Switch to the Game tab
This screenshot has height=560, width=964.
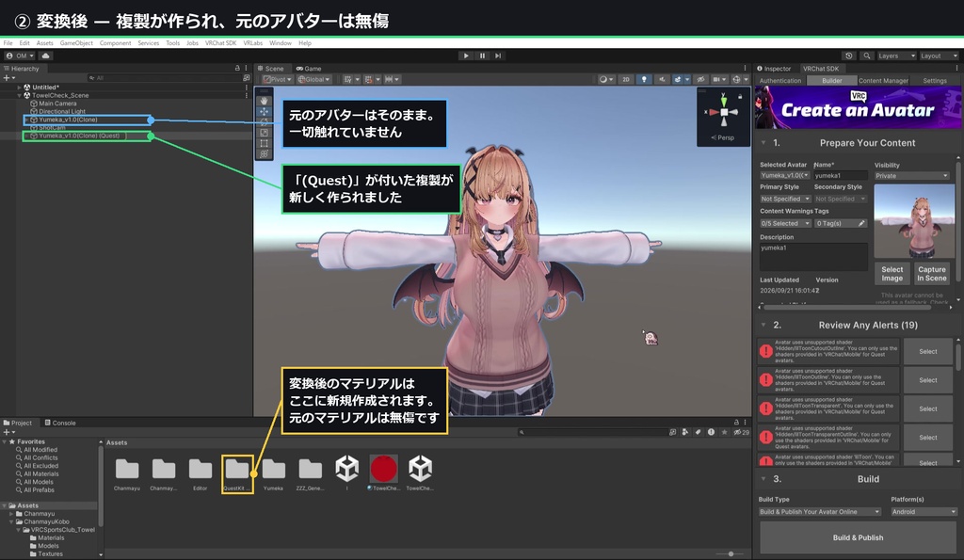click(x=309, y=68)
